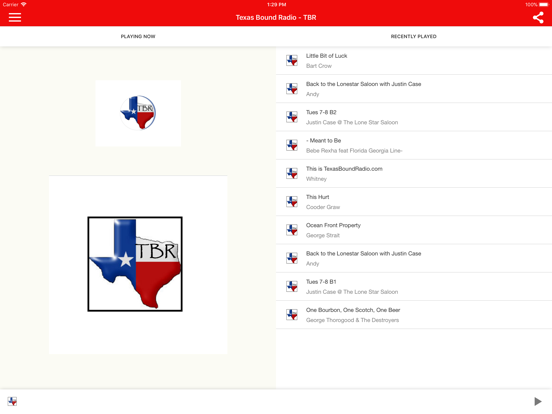Image resolution: width=552 pixels, height=414 pixels.
Task: Open the small round TBR logo thumbnail
Action: [x=138, y=113]
